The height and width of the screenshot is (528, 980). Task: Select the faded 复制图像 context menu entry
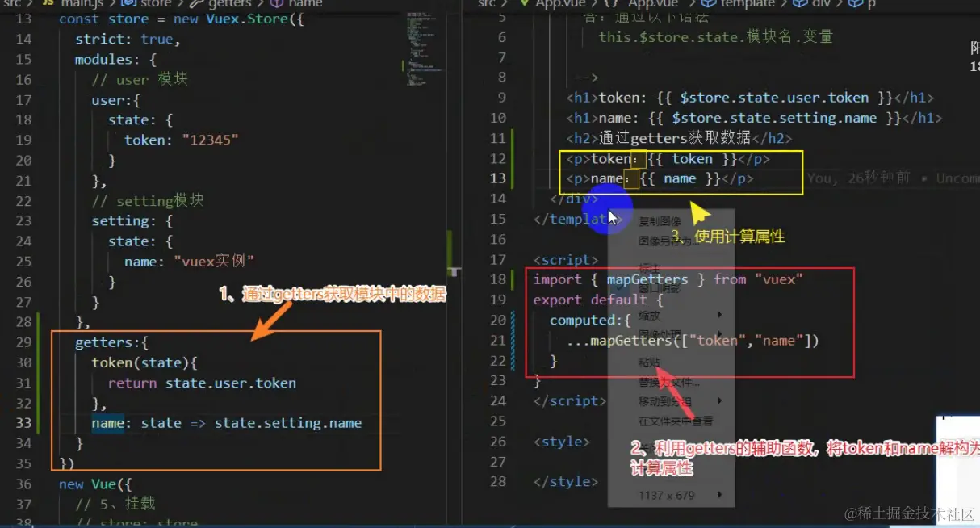point(660,221)
